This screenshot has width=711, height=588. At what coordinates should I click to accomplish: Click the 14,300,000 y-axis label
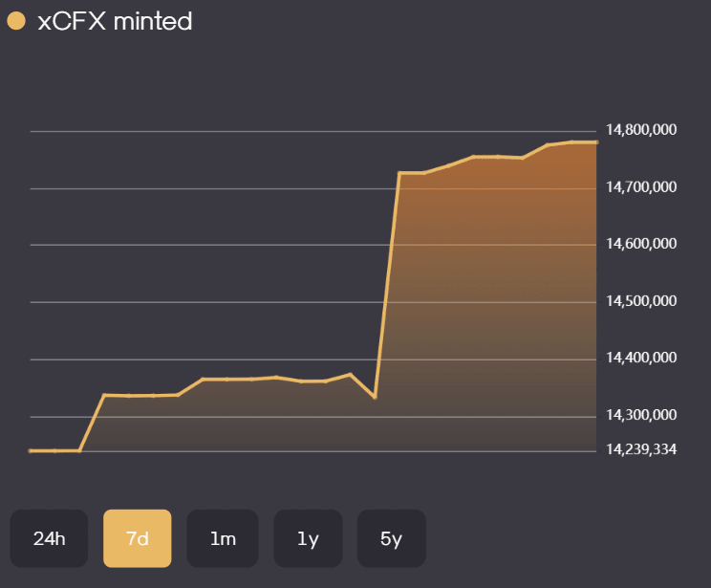642,416
